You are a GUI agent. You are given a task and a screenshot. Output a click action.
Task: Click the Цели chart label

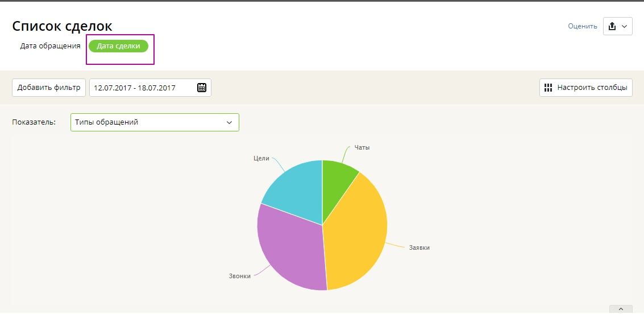coord(261,158)
